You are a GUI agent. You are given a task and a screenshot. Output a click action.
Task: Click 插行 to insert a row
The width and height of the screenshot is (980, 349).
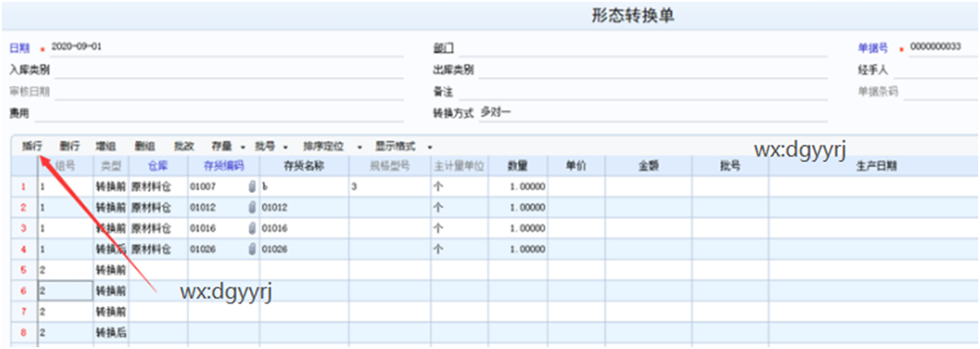pyautogui.click(x=31, y=147)
